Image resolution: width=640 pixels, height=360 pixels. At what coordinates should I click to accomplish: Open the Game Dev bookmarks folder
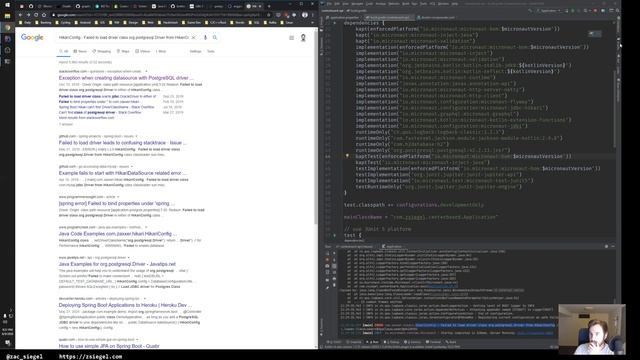pyautogui.click(x=191, y=22)
